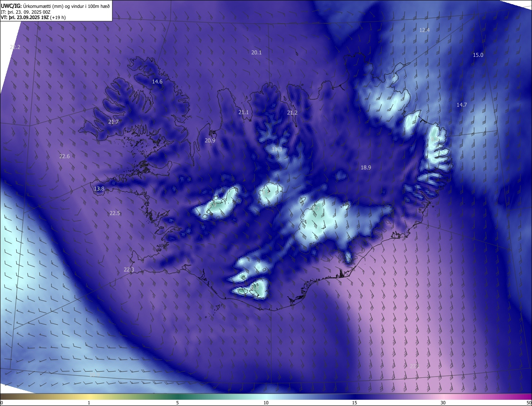Click the 21.7 value label
The width and height of the screenshot is (532, 406).
click(x=113, y=122)
